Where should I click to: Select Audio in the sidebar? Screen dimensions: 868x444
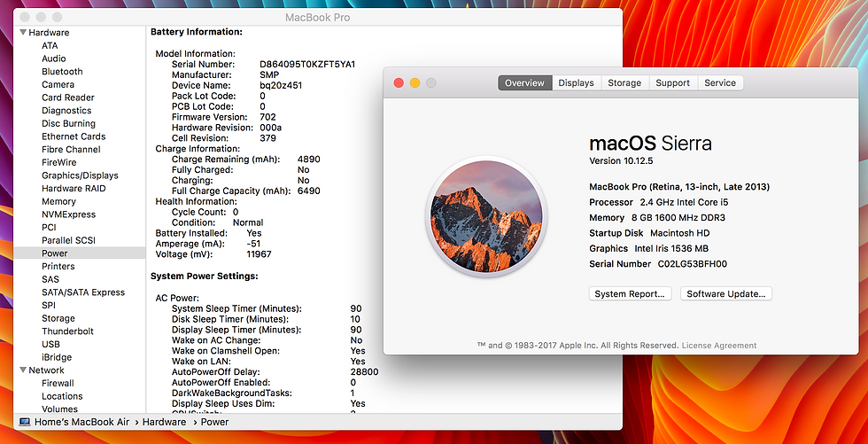(54, 58)
